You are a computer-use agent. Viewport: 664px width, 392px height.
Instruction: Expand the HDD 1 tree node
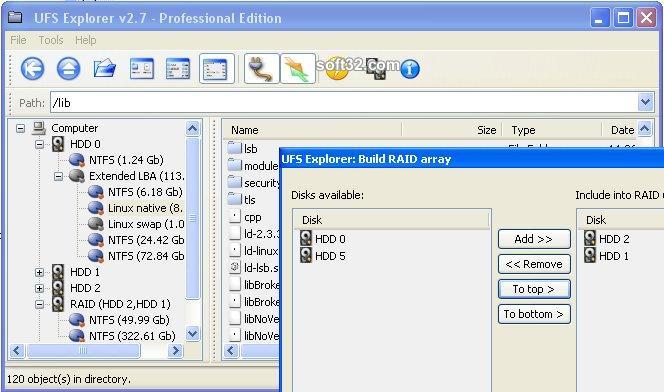pos(39,272)
